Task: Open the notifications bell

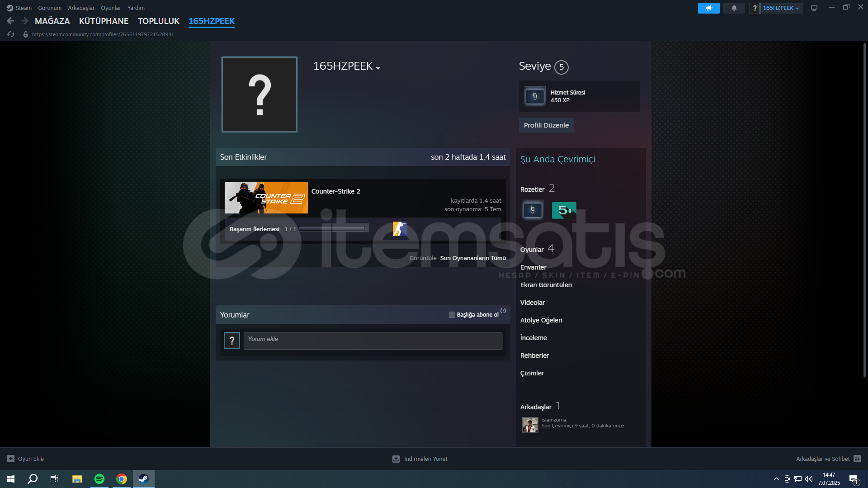Action: tap(734, 8)
